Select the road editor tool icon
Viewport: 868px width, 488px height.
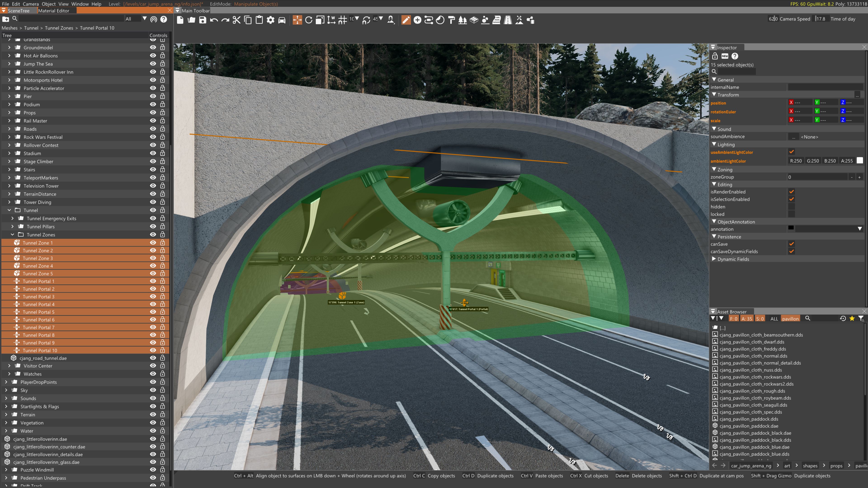(x=508, y=20)
